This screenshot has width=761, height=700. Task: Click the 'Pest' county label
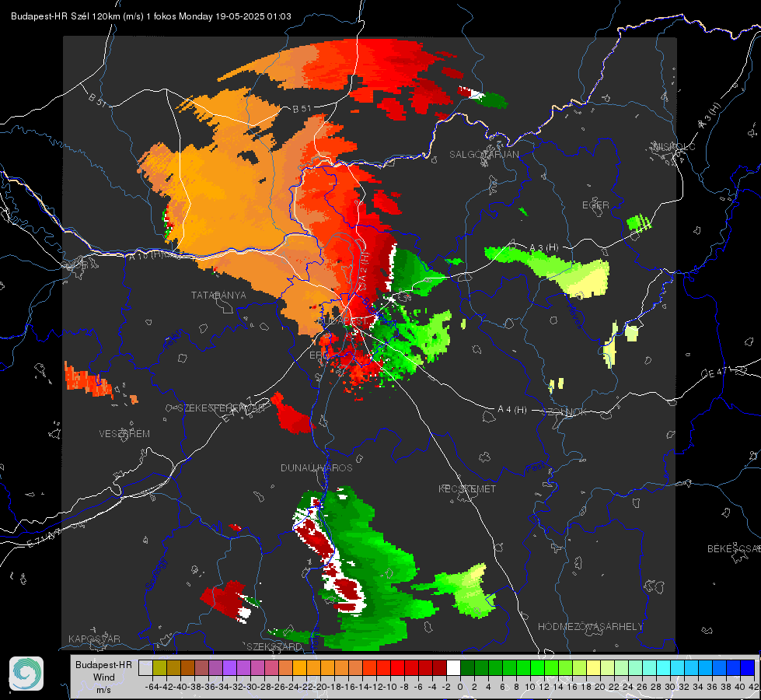(x=535, y=468)
